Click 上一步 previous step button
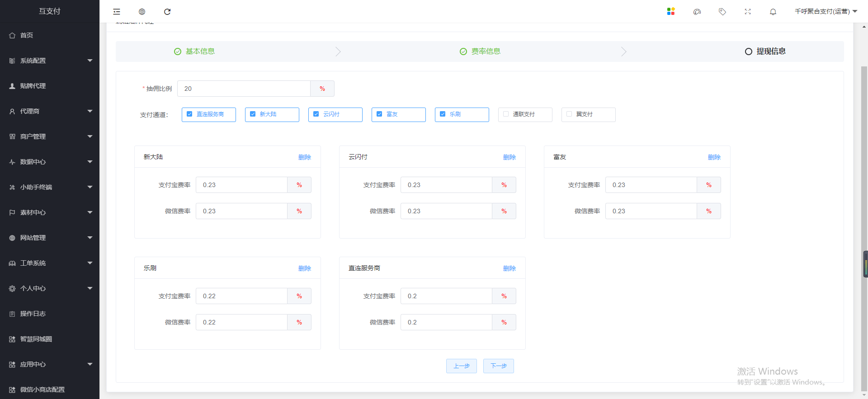The width and height of the screenshot is (868, 399). click(x=462, y=366)
